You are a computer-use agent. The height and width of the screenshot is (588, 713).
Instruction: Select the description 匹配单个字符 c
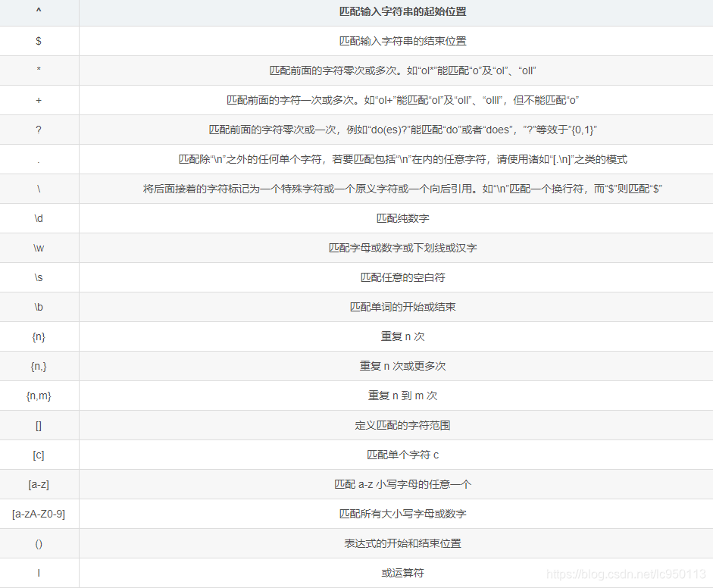(x=403, y=455)
